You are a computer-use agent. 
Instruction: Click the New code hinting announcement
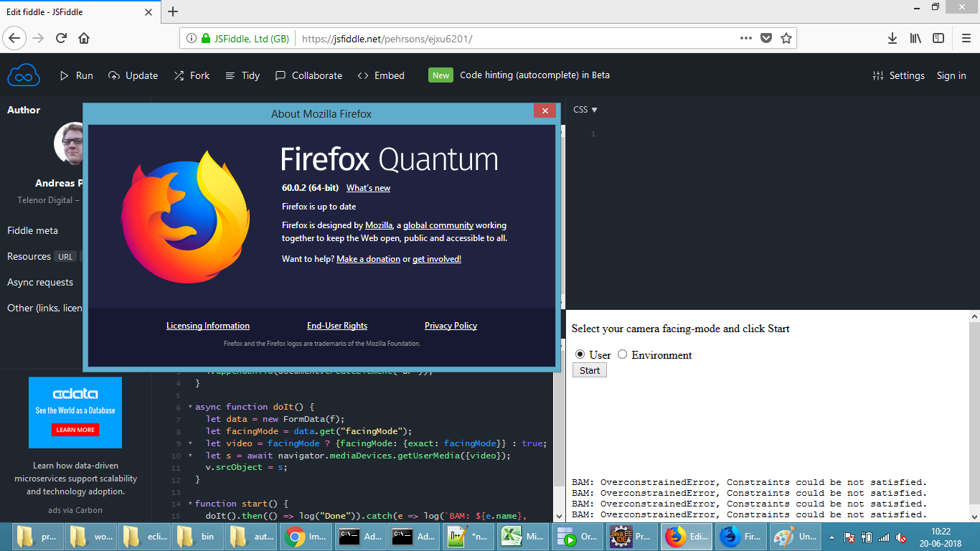tap(519, 75)
